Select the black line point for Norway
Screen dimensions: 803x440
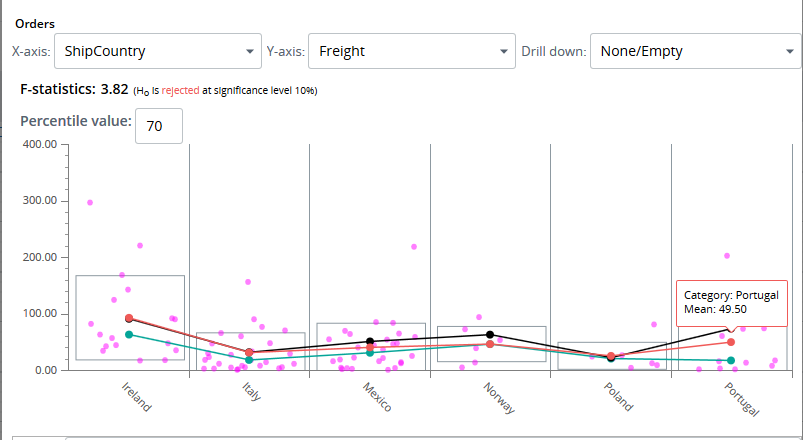490,335
